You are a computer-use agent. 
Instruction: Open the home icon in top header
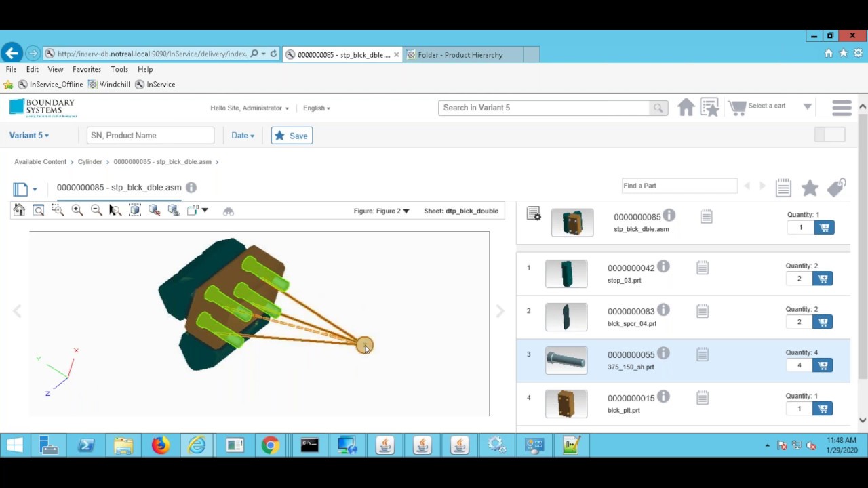(x=686, y=107)
